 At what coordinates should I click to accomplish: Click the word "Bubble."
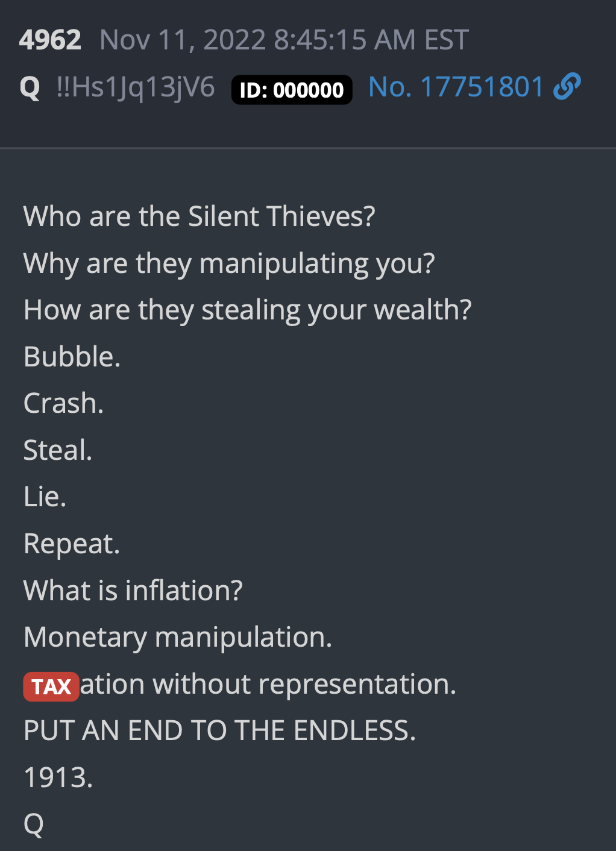[72, 357]
